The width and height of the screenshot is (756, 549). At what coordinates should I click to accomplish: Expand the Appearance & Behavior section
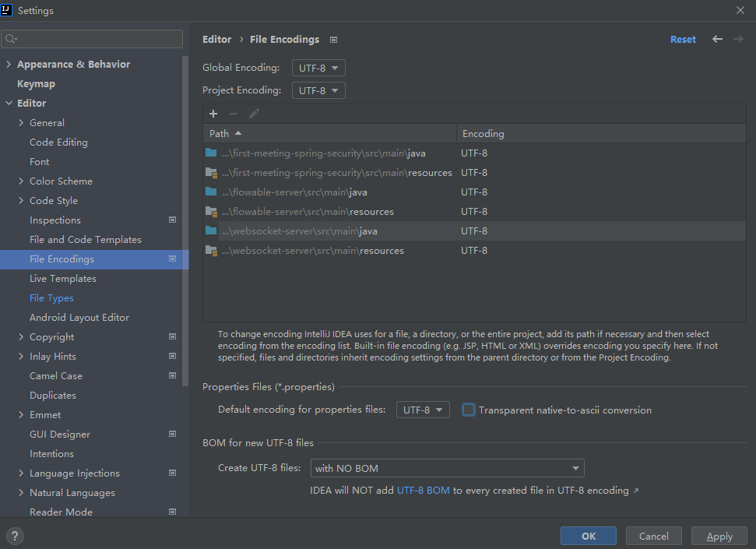point(9,65)
